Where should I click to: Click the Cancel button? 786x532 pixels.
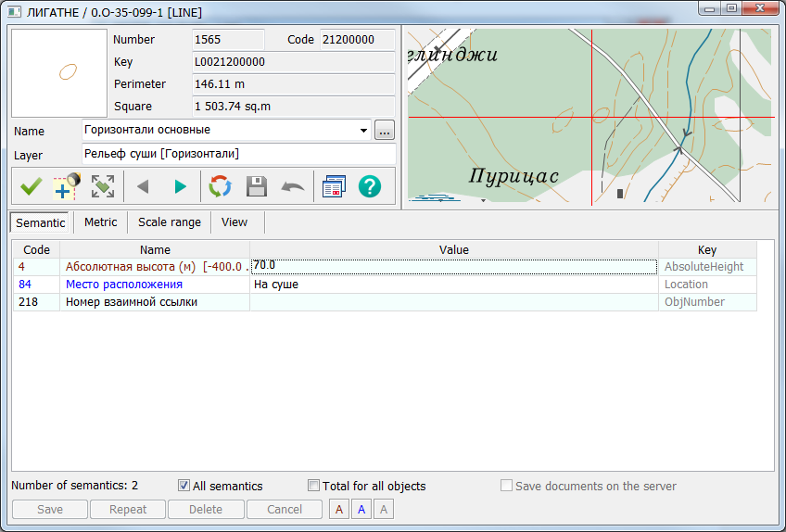coord(285,509)
